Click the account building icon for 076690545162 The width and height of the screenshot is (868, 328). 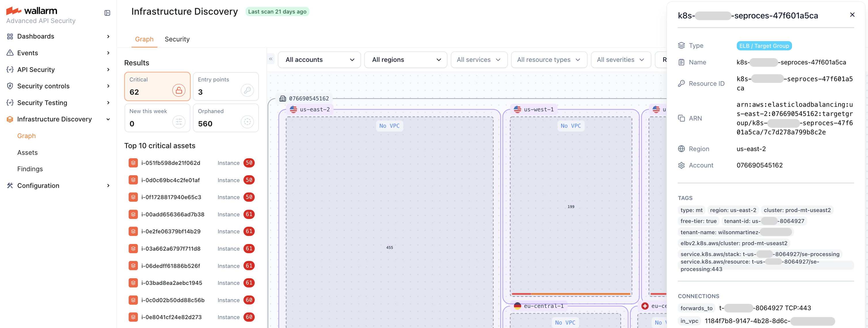pos(283,99)
